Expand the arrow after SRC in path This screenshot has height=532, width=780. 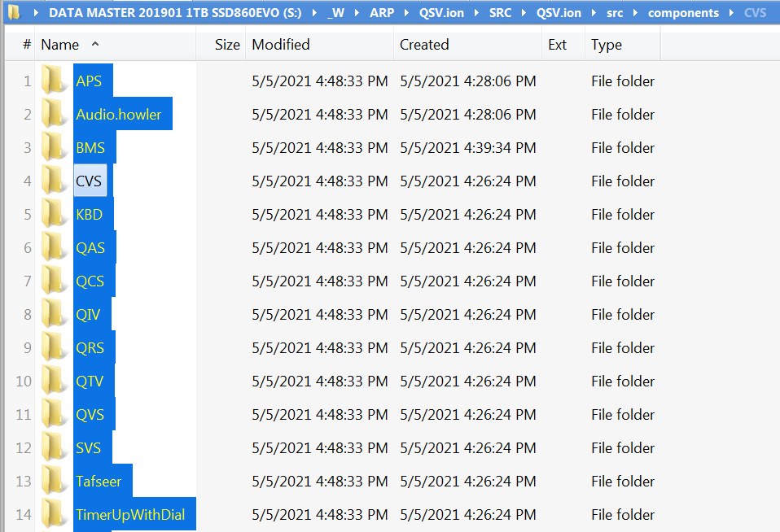[524, 13]
